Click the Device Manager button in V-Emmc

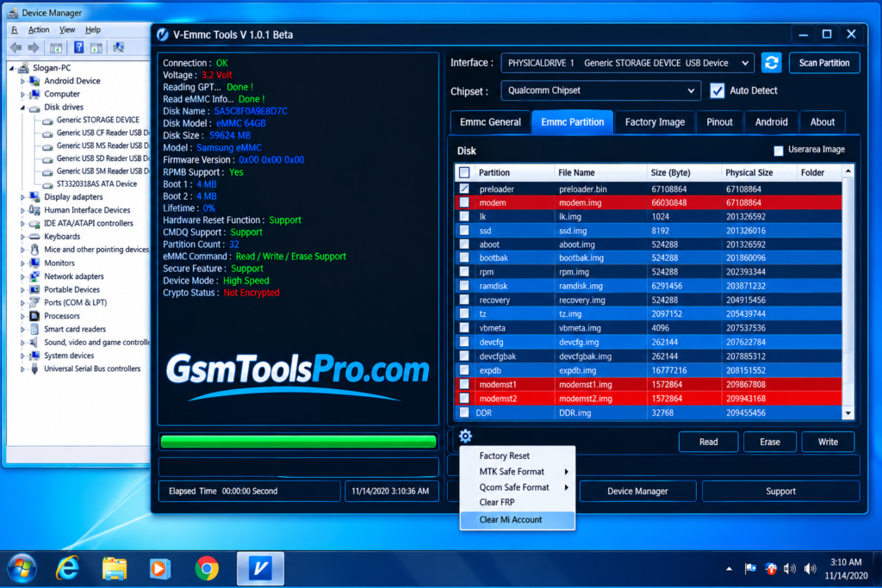(637, 492)
